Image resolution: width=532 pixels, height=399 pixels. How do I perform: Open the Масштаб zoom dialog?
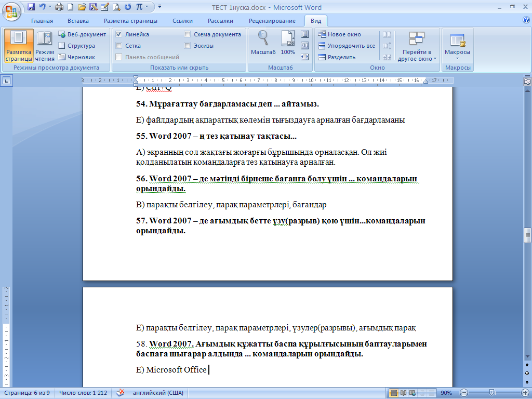coord(263,43)
